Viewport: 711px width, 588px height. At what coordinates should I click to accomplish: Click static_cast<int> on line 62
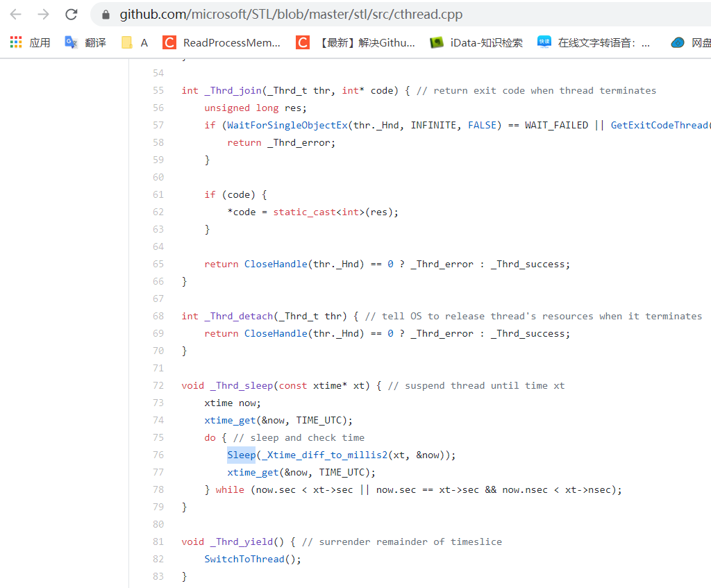coord(319,212)
